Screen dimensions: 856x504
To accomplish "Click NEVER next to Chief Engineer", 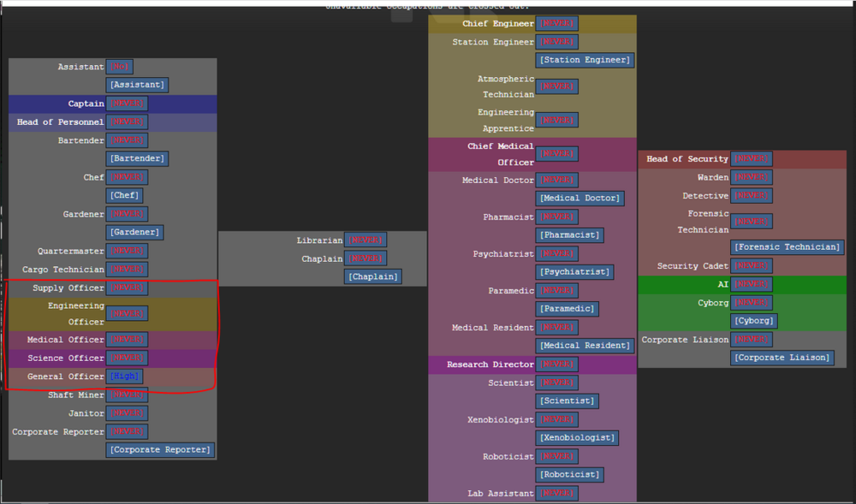I will 556,23.
